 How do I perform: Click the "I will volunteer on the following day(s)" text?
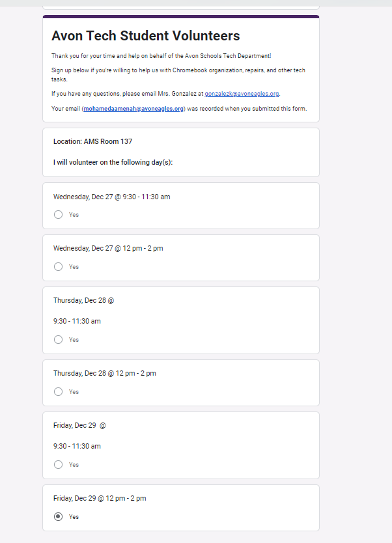[x=113, y=162]
